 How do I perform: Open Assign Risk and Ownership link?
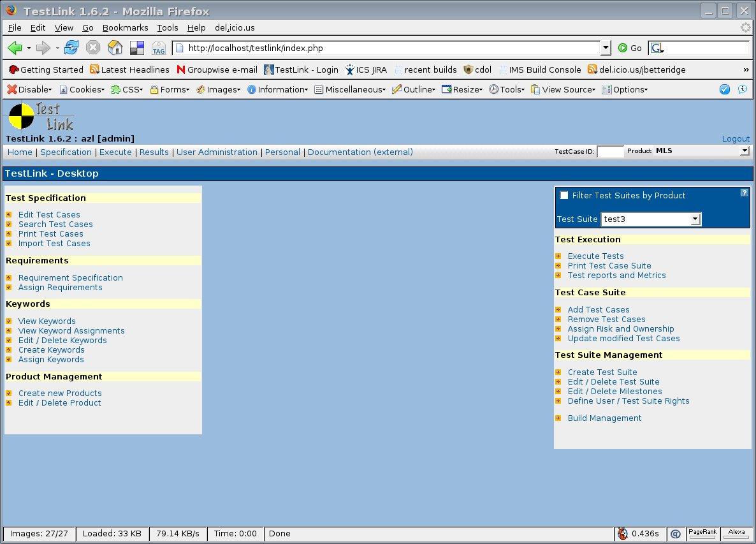[620, 329]
